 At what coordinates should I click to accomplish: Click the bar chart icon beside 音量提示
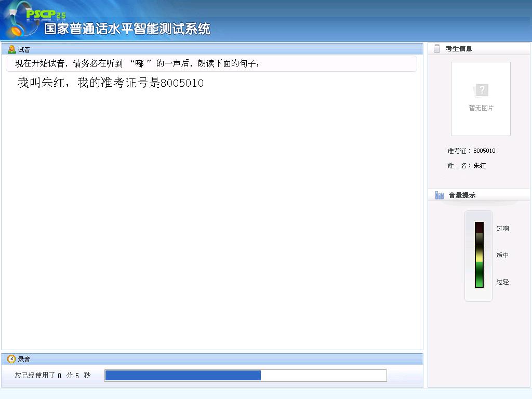click(440, 195)
